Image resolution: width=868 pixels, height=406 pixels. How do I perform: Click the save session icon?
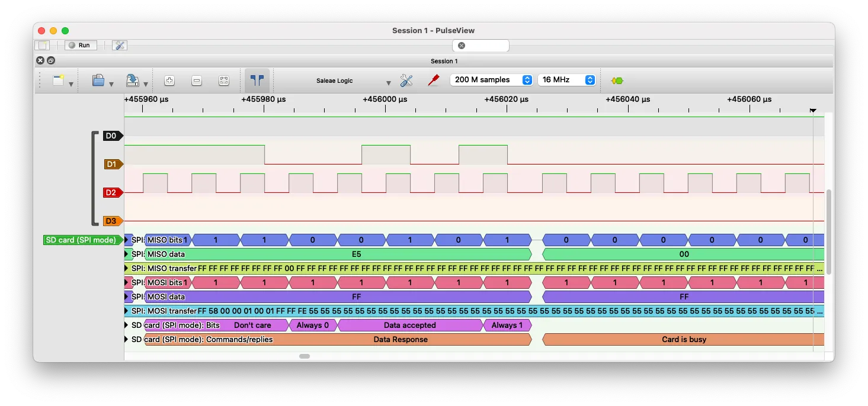click(133, 80)
